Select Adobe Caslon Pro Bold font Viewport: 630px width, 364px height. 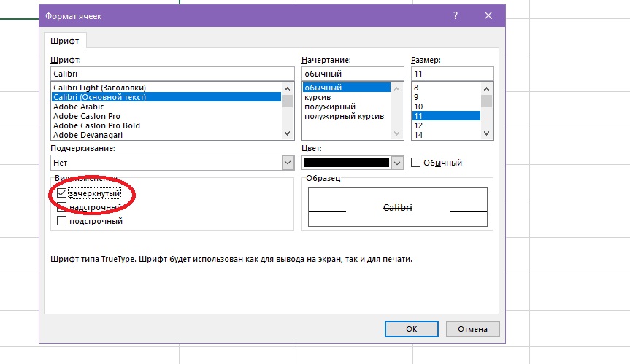[x=96, y=125]
